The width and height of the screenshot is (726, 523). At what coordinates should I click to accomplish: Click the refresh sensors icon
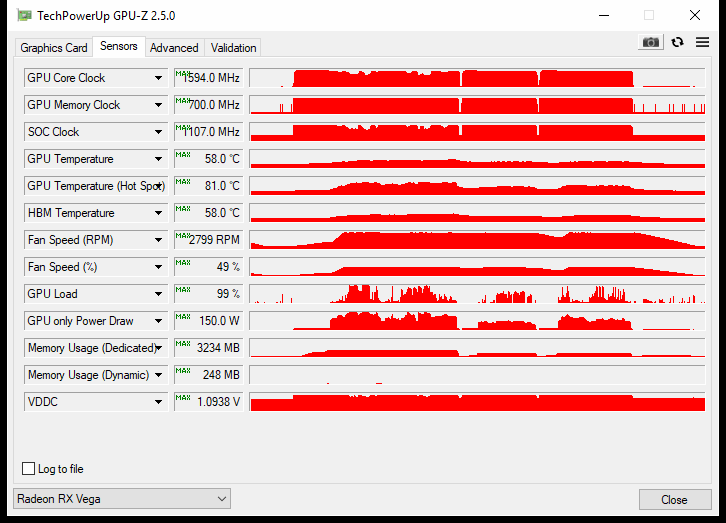(x=677, y=42)
